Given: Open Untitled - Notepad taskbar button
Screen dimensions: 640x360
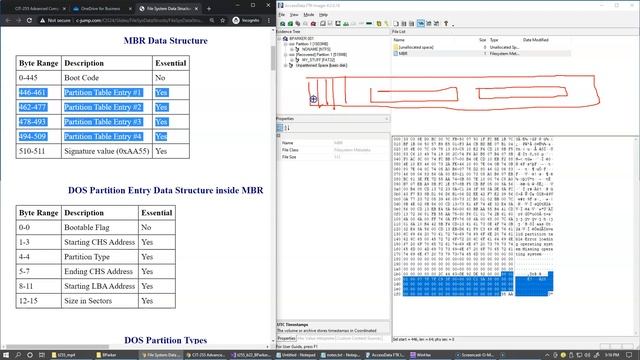Looking at the screenshot, I should [296, 355].
